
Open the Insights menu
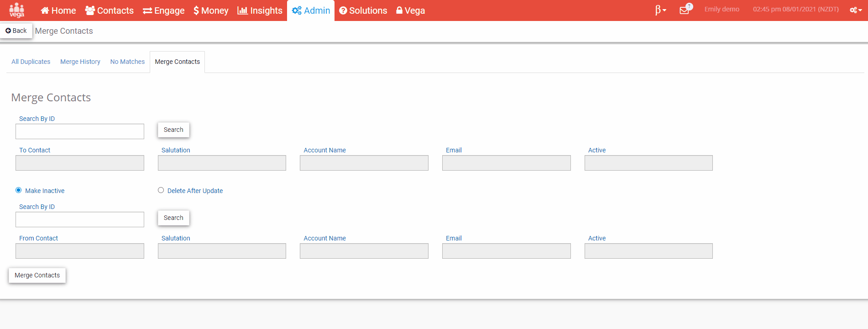tap(260, 10)
